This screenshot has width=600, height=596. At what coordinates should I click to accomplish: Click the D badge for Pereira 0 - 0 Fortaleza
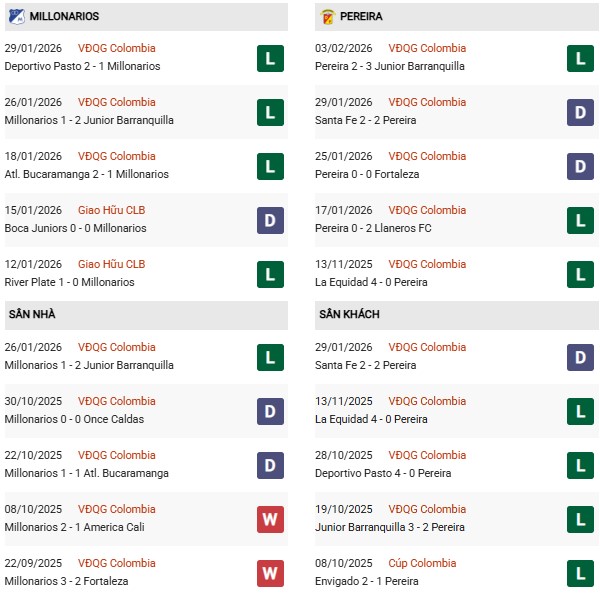click(x=580, y=166)
